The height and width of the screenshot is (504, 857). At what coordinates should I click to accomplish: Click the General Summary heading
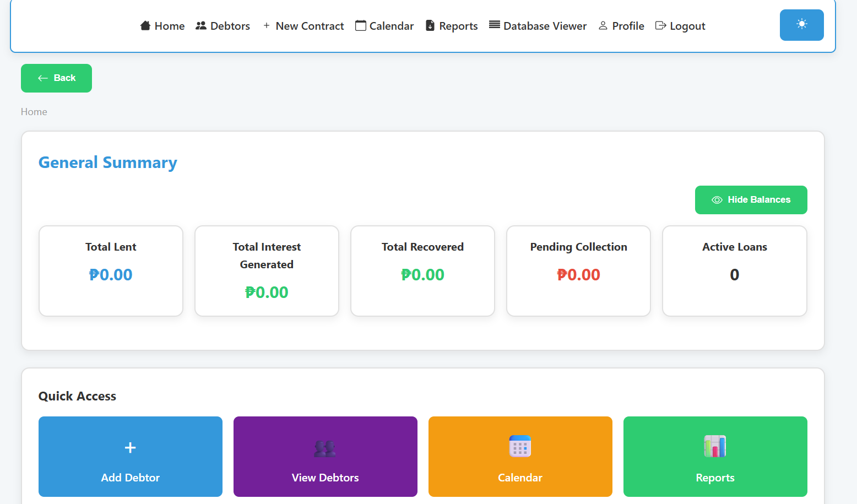[108, 162]
